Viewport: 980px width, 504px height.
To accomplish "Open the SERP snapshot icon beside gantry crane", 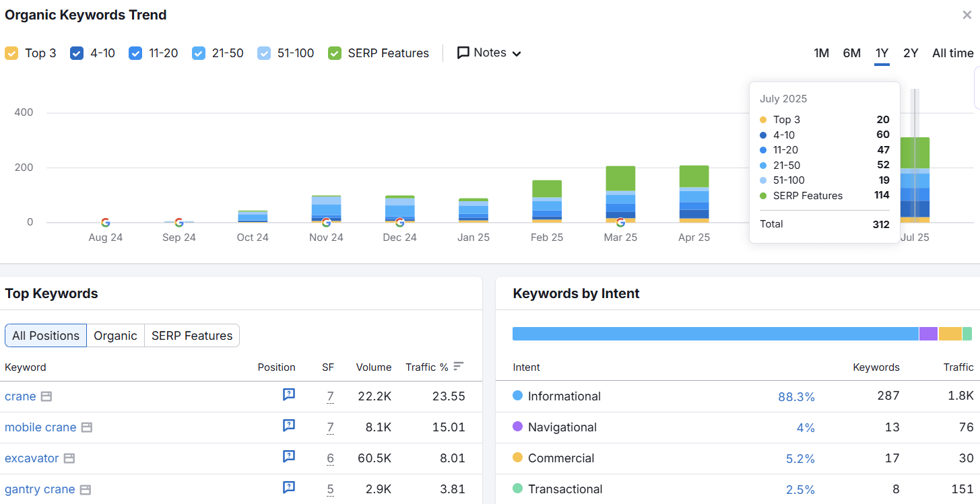I will 86,489.
